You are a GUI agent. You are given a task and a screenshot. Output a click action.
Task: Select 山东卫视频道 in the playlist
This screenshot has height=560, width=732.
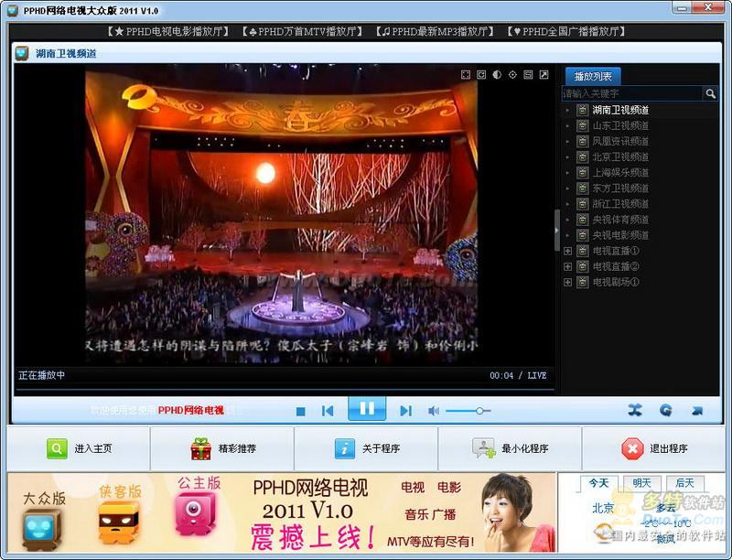[x=620, y=126]
